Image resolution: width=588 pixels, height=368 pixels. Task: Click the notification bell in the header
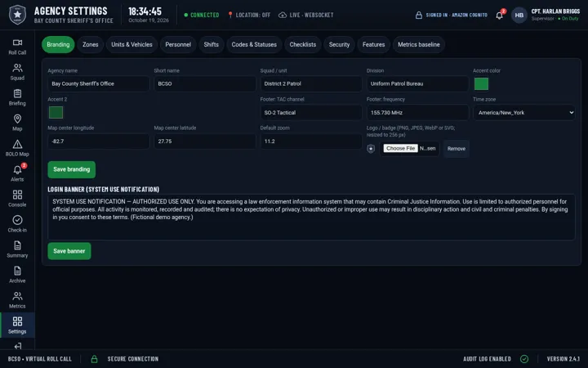(500, 15)
